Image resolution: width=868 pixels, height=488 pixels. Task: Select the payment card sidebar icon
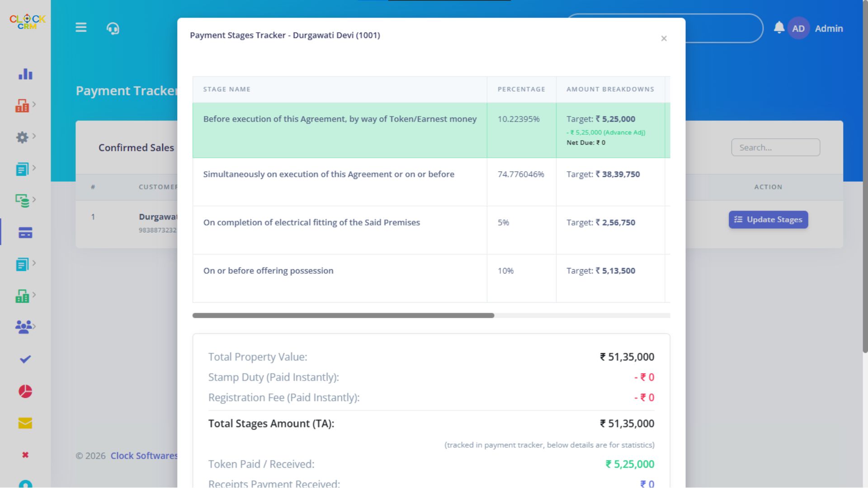25,233
